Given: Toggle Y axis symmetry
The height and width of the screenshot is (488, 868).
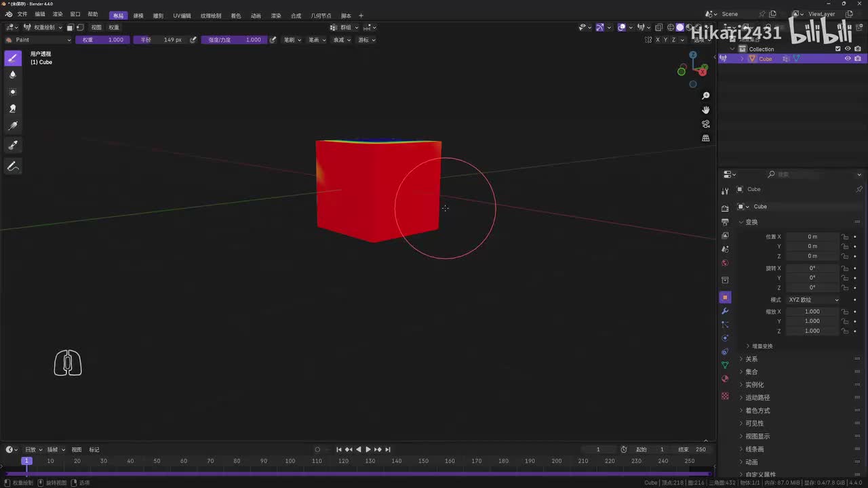Looking at the screenshot, I should 665,40.
